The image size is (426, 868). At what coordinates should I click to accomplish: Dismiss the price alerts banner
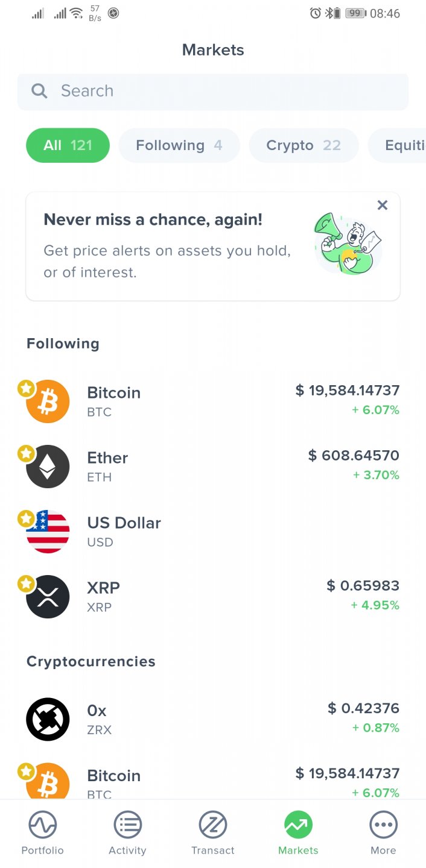click(382, 205)
